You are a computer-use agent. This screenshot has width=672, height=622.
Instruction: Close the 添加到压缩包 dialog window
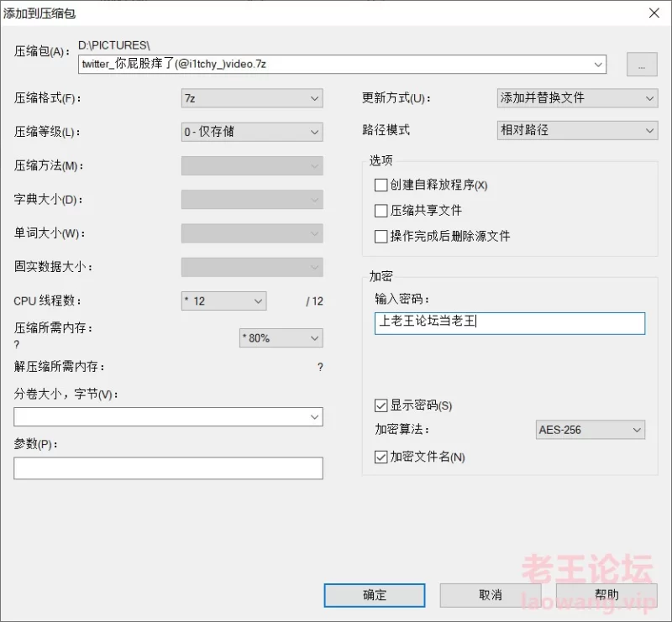654,13
